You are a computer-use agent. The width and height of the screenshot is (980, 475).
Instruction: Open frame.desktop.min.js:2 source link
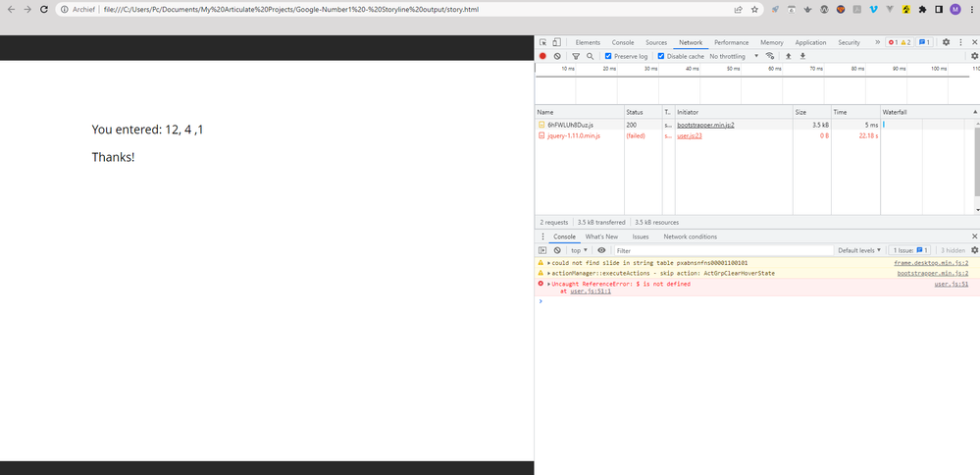coord(931,263)
